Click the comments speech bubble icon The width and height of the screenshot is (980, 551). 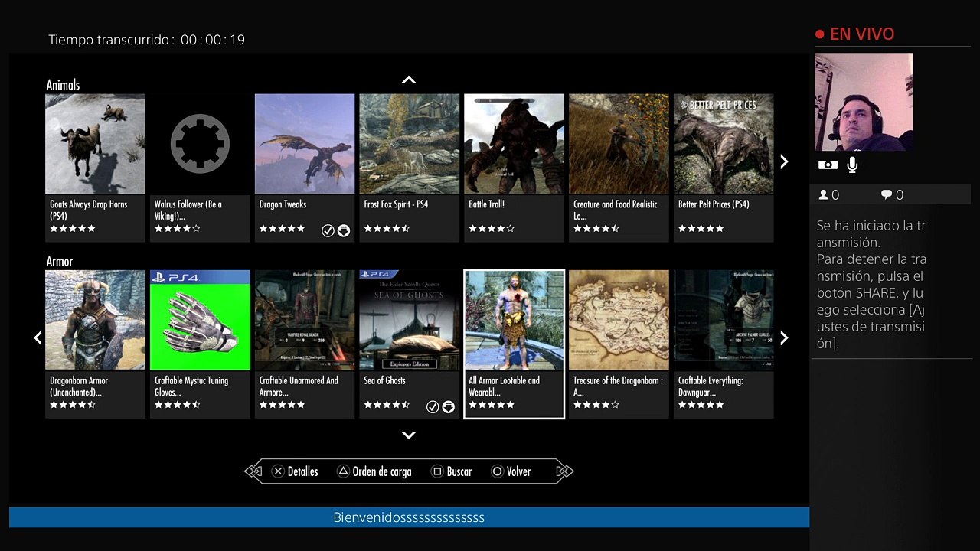[887, 195]
